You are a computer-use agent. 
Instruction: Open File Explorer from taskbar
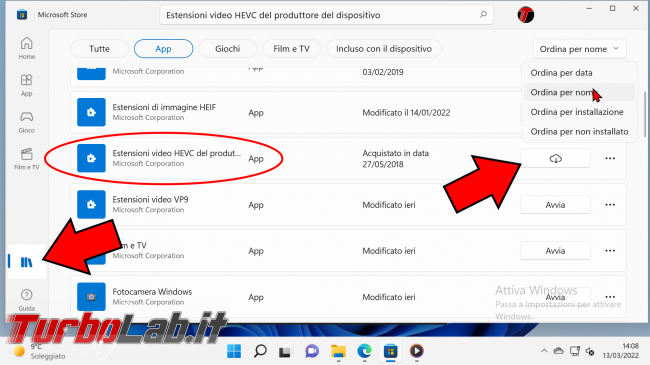338,351
